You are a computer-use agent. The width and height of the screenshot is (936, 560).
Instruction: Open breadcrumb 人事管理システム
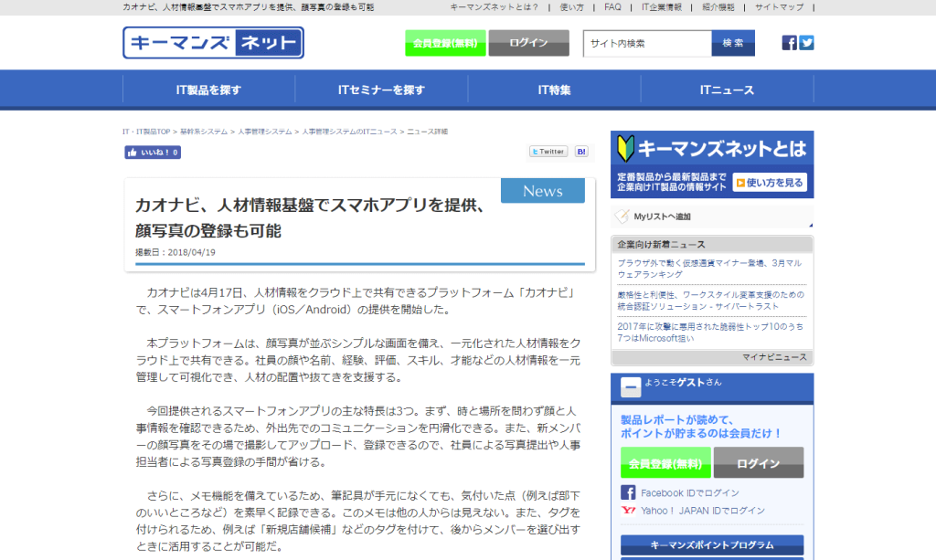click(x=265, y=132)
